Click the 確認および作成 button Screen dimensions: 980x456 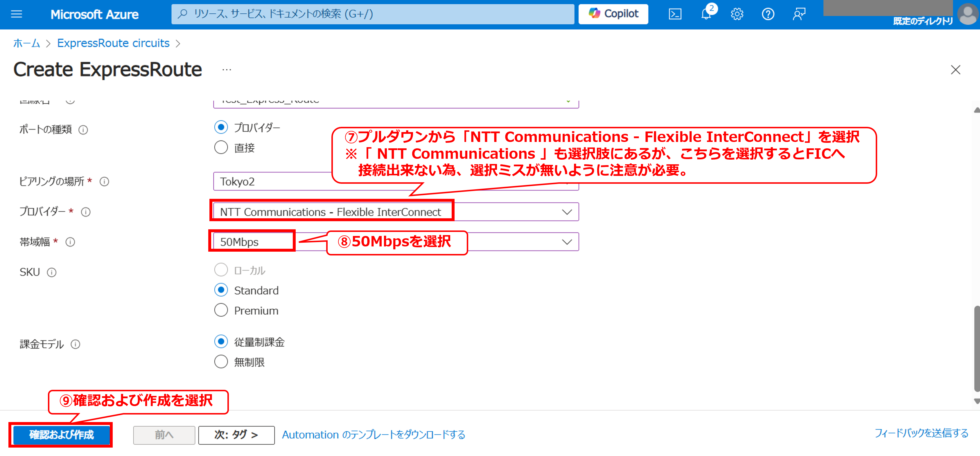[61, 435]
